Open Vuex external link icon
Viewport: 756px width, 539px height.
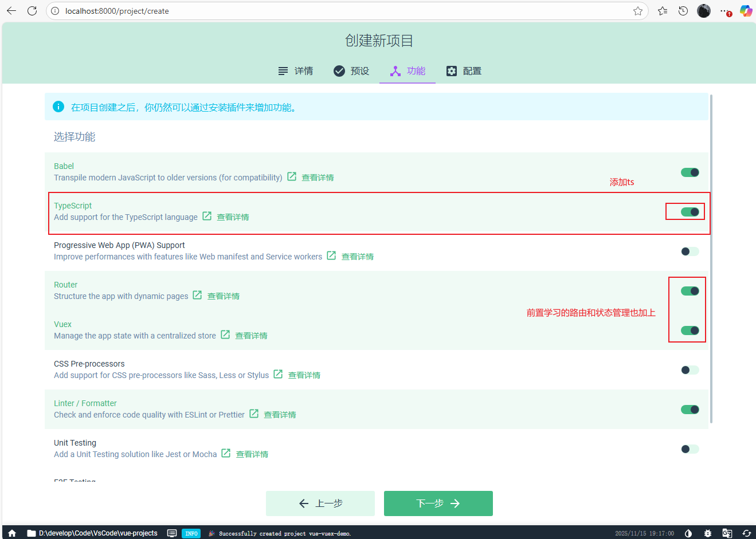pyautogui.click(x=225, y=335)
